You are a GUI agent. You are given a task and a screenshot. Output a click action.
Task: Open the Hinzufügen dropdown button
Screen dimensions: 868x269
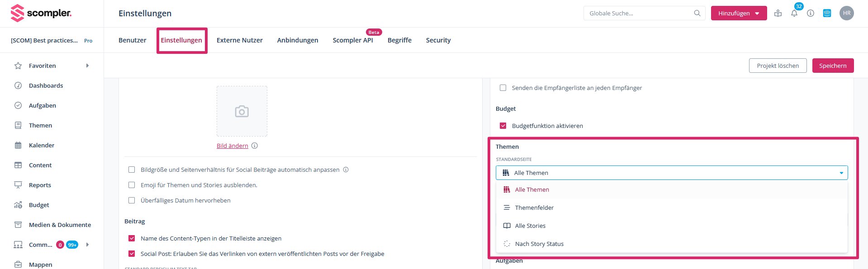(738, 13)
